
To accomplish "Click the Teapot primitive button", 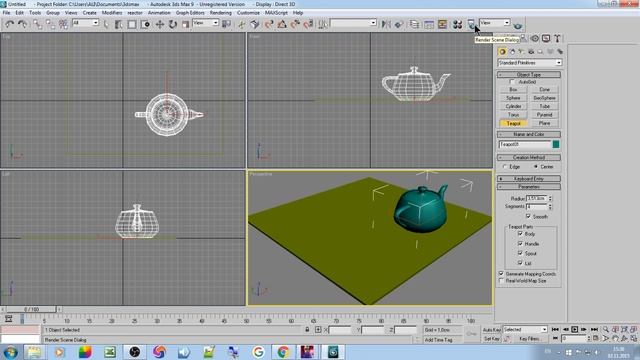I will pos(513,123).
